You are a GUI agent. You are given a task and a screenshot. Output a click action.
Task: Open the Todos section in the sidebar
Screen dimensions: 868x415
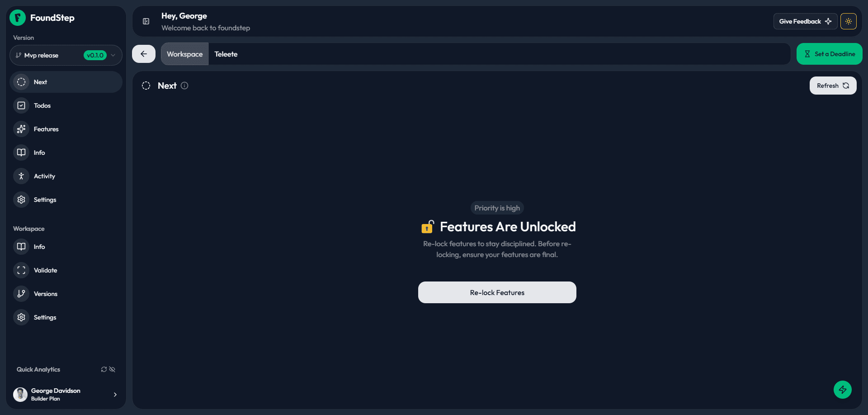pos(41,105)
